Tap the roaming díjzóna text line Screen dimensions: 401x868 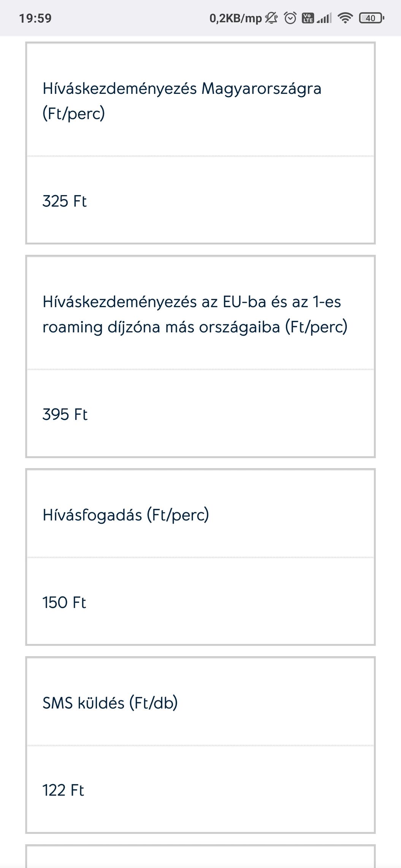[195, 327]
